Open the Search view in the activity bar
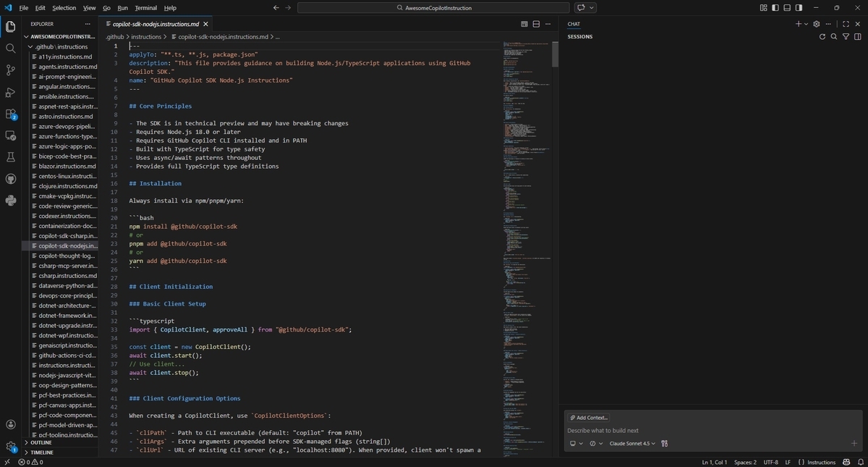The image size is (868, 467). [10, 49]
